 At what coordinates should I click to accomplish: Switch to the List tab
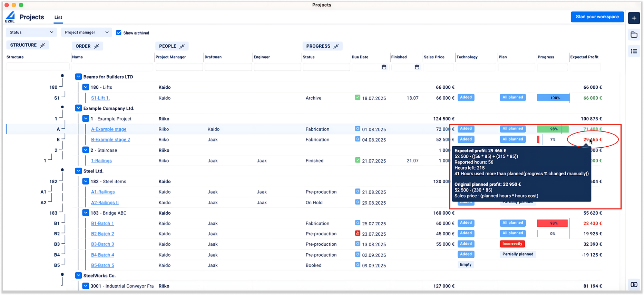[x=58, y=17]
